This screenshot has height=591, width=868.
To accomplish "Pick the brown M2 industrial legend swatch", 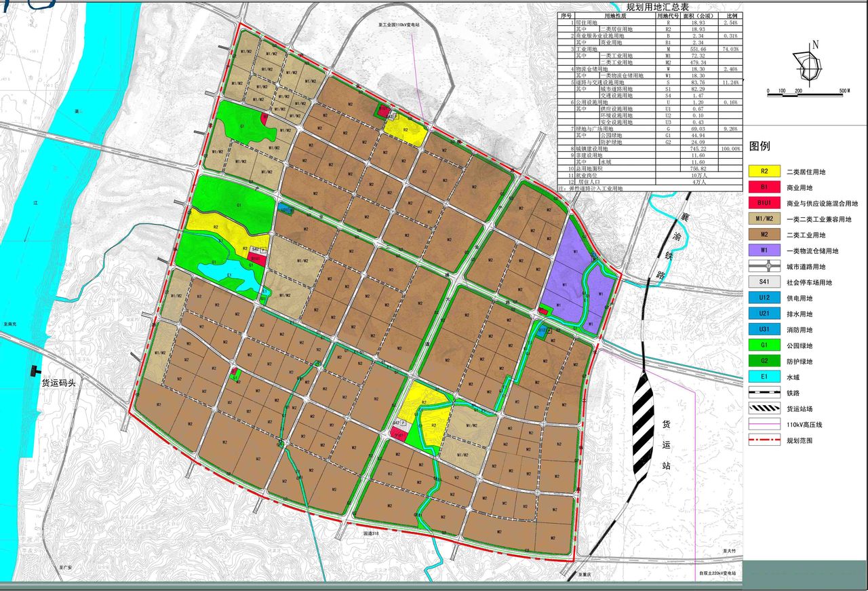I will tap(763, 235).
